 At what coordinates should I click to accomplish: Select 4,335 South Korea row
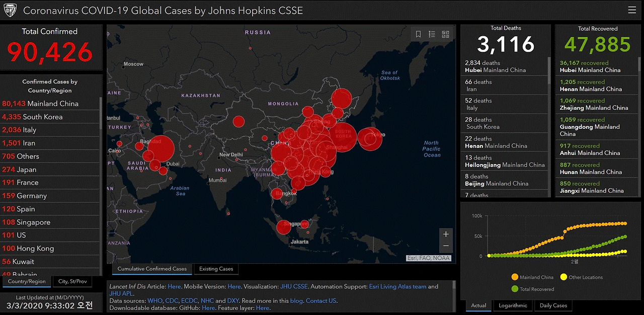[x=50, y=117]
